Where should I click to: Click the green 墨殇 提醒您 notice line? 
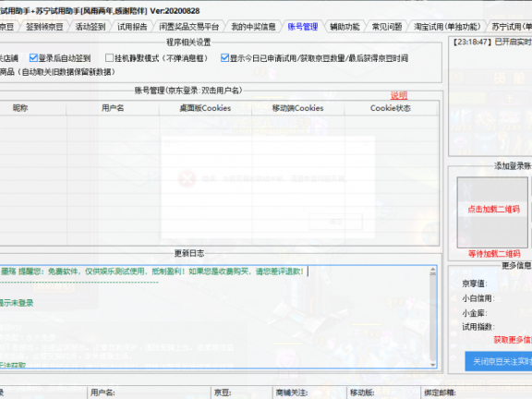[152, 272]
